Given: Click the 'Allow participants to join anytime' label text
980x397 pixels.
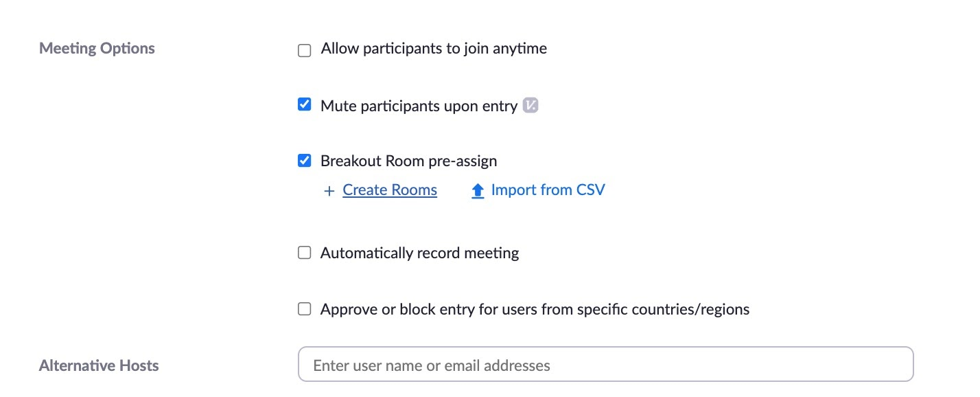Looking at the screenshot, I should (x=434, y=49).
